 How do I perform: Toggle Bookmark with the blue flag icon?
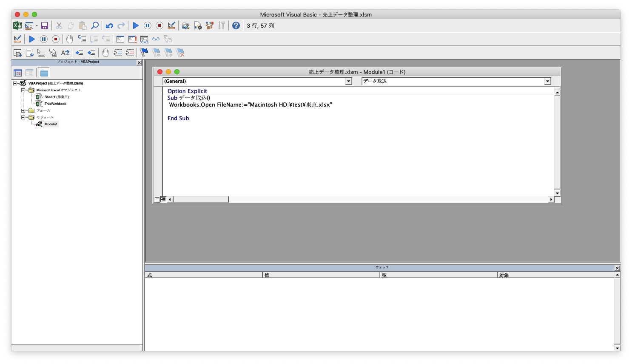(x=144, y=53)
